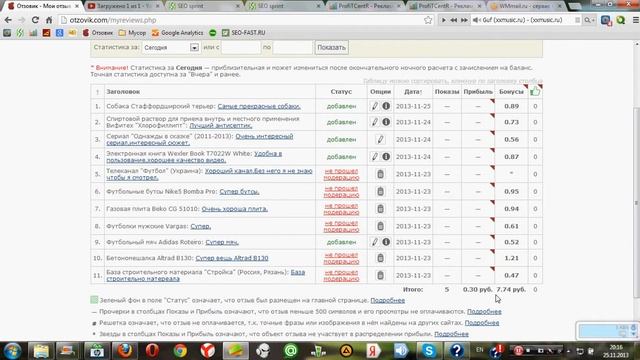Open info icon for the Staffordshire terrier review

pos(386,106)
